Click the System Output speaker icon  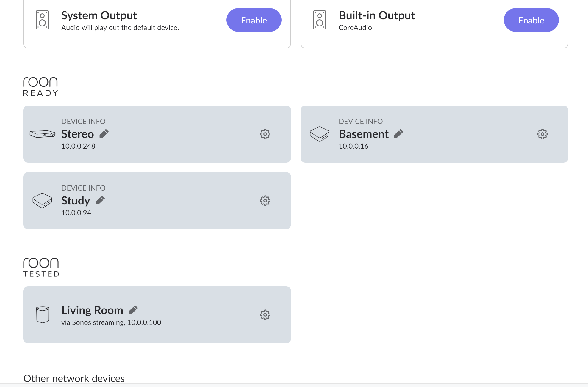pos(42,20)
